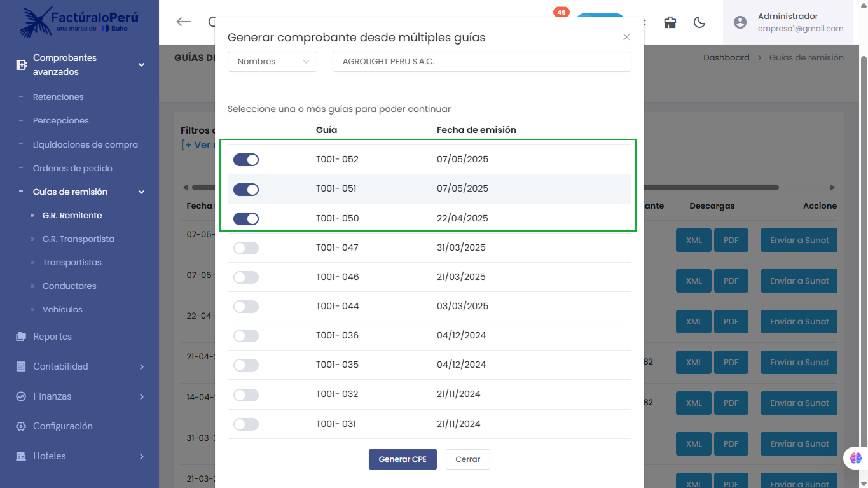Disable the toggle for guía T001- 052

246,160
